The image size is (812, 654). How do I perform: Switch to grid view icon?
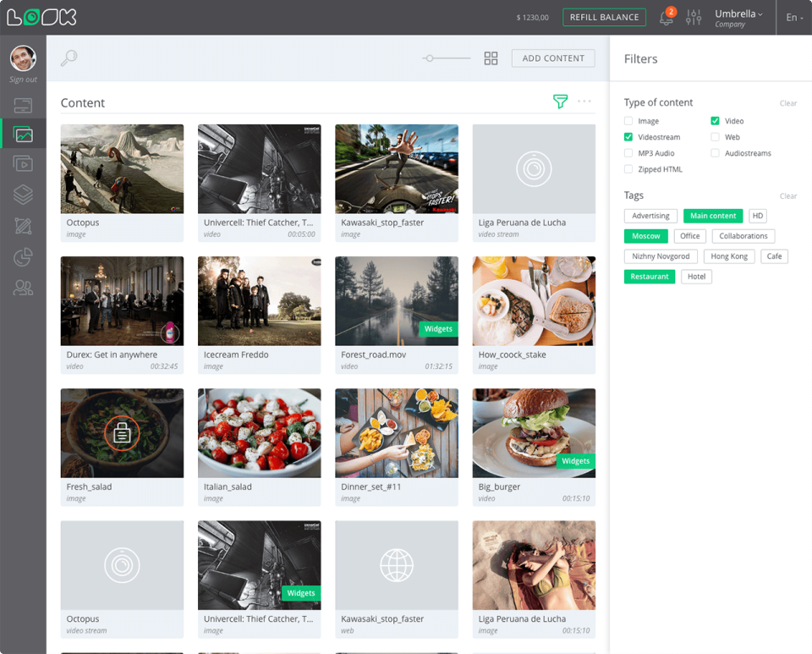coord(491,58)
